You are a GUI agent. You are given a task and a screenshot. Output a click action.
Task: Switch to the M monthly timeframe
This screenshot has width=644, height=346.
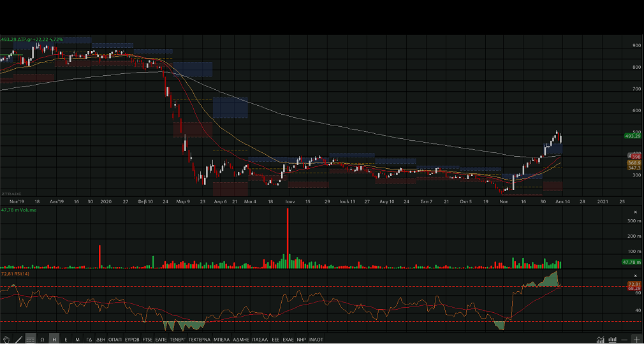[x=77, y=340]
